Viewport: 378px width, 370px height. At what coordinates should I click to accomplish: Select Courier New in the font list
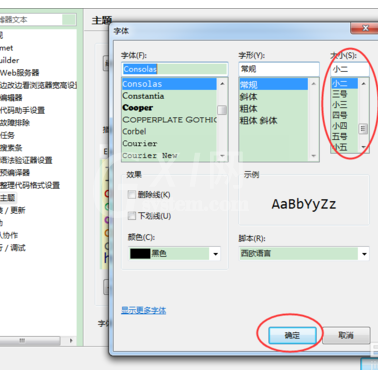[169, 155]
